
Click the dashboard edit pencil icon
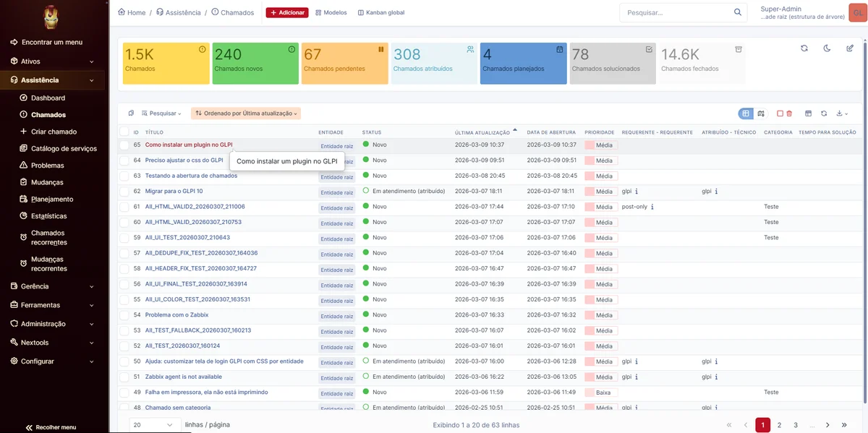point(850,48)
